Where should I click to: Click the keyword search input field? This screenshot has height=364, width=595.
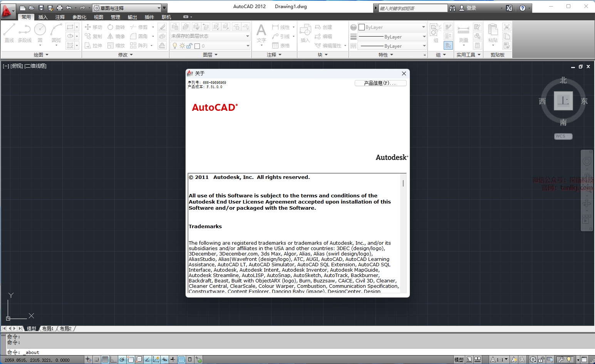point(412,8)
